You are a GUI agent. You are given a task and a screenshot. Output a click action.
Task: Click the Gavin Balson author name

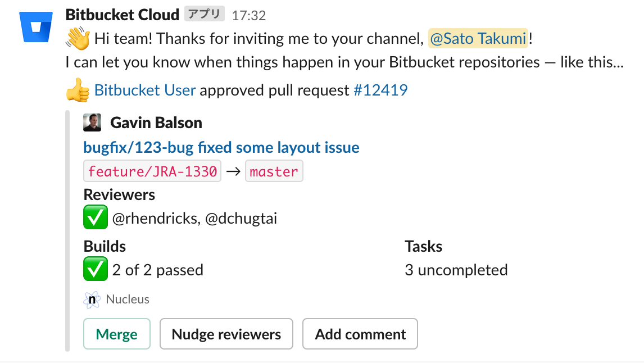pyautogui.click(x=156, y=122)
